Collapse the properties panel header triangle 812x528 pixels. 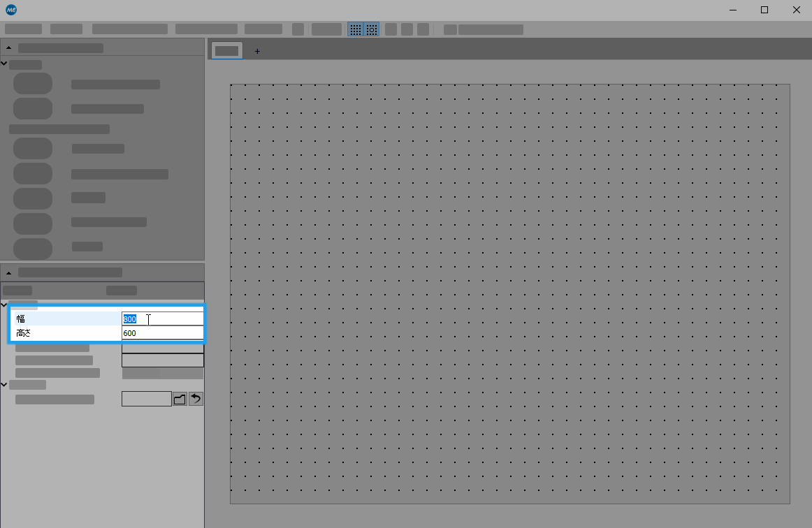pos(8,272)
